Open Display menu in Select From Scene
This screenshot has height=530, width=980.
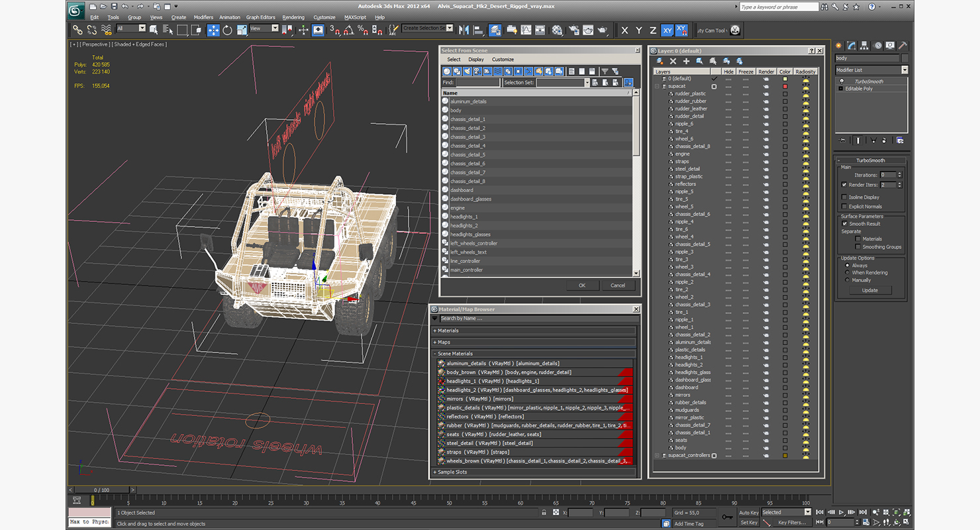(476, 60)
